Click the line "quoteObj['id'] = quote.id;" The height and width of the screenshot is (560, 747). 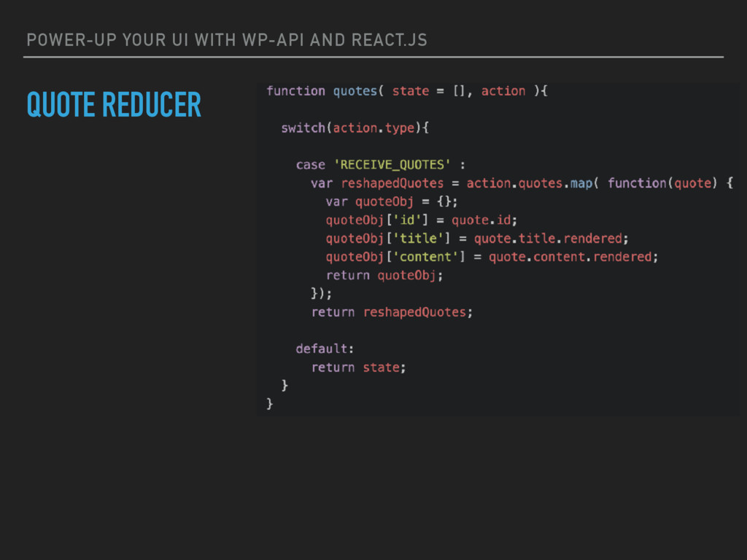click(x=422, y=220)
